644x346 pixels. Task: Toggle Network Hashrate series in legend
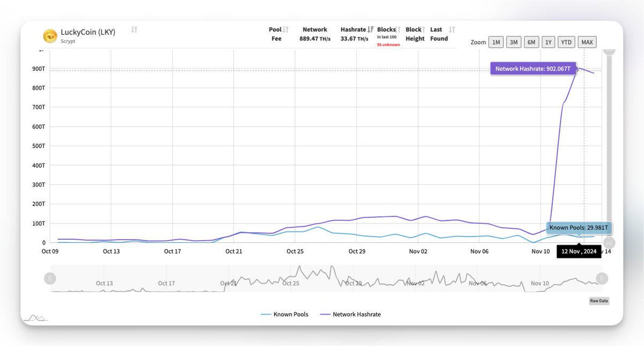350,314
